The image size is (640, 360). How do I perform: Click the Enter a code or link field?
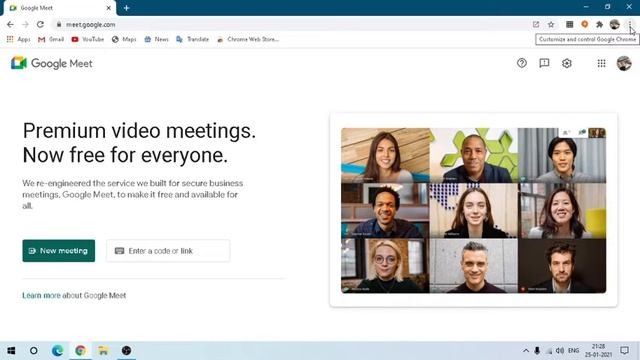[x=168, y=251]
